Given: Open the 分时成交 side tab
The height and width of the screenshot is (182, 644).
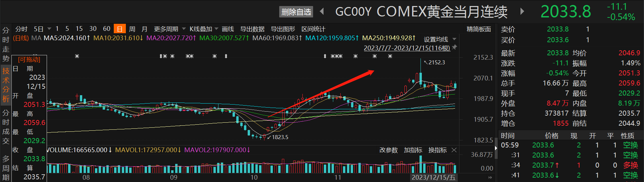Looking at the screenshot, I should (6, 126).
